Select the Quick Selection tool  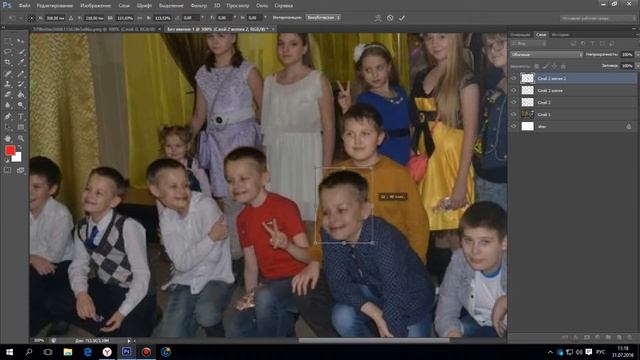click(x=20, y=52)
